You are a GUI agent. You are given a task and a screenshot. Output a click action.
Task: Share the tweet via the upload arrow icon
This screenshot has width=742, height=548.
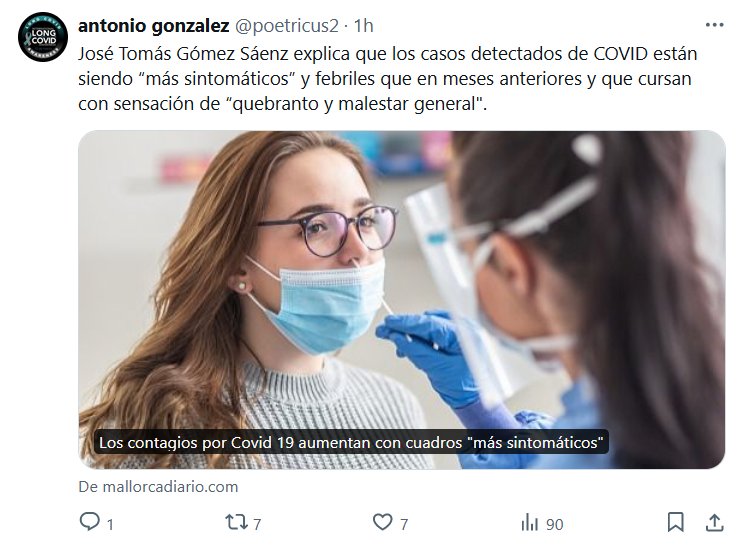click(x=714, y=522)
